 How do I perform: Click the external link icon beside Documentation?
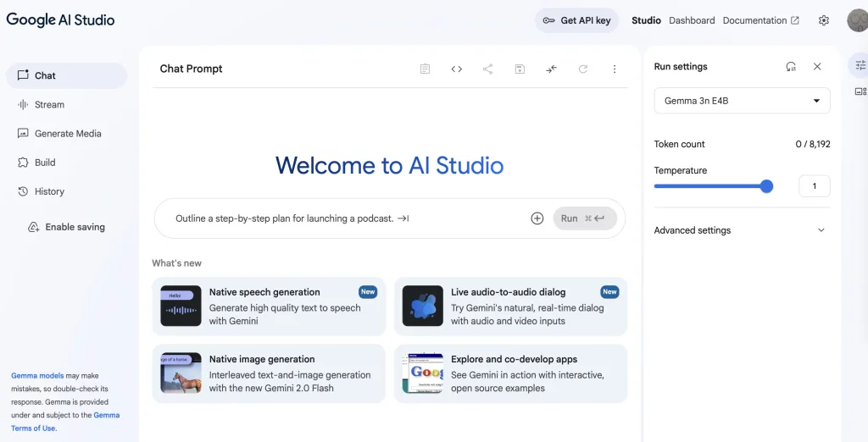click(x=795, y=20)
